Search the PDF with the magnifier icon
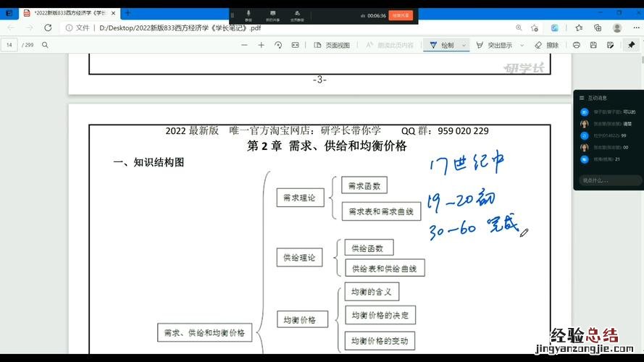The width and height of the screenshot is (644, 362). click(x=45, y=45)
